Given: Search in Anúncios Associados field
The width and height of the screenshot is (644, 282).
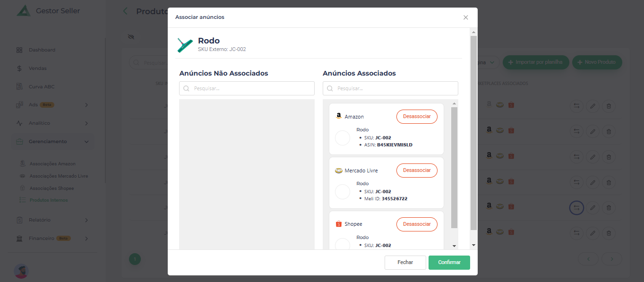Looking at the screenshot, I should [390, 88].
